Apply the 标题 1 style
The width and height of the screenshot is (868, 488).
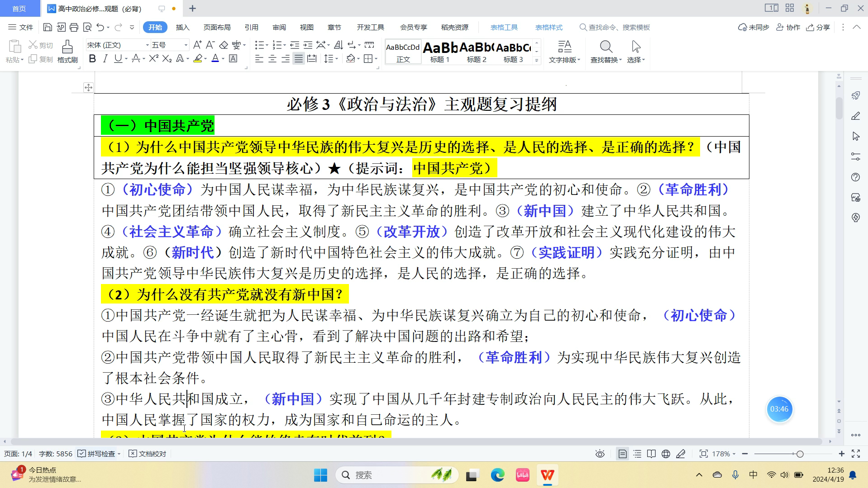[440, 52]
